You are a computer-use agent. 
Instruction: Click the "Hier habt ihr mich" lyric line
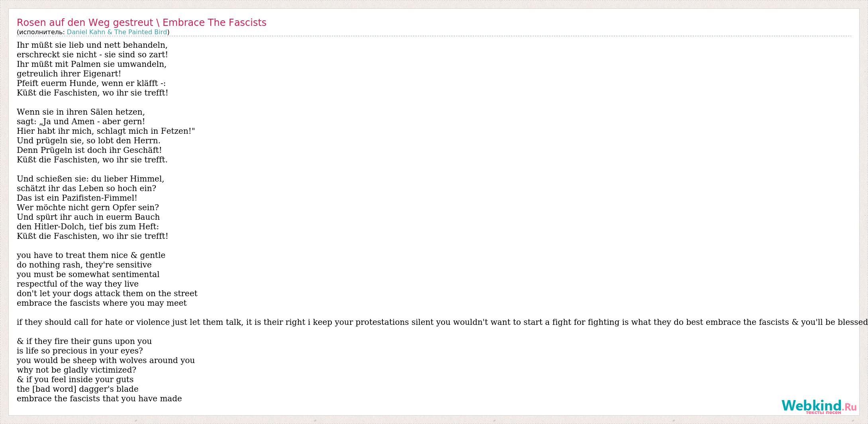pyautogui.click(x=106, y=131)
